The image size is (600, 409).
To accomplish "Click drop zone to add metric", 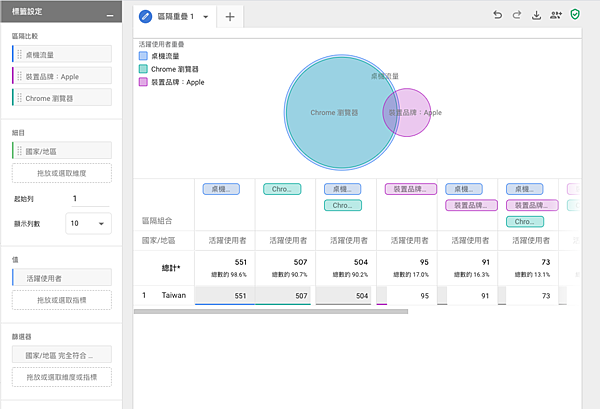I will (62, 300).
